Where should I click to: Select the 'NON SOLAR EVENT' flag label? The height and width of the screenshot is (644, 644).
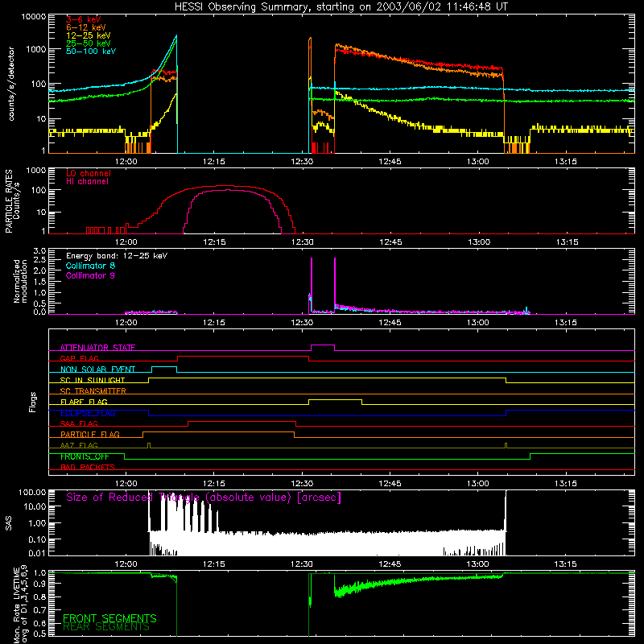(97, 369)
